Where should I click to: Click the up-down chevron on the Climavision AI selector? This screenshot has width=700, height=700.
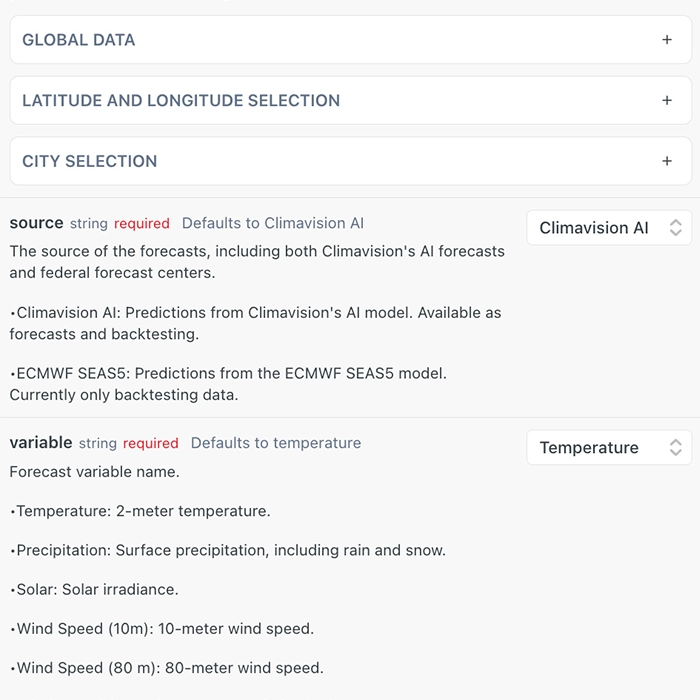(x=675, y=228)
